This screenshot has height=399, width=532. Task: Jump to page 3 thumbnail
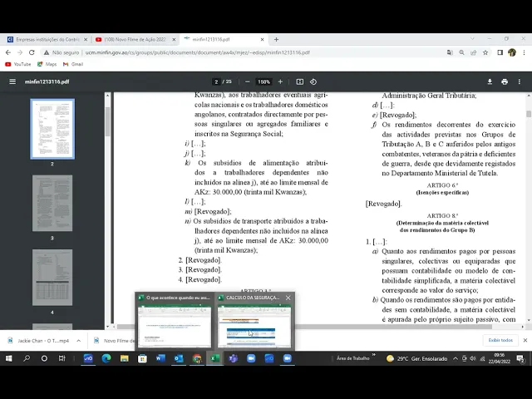coord(52,203)
